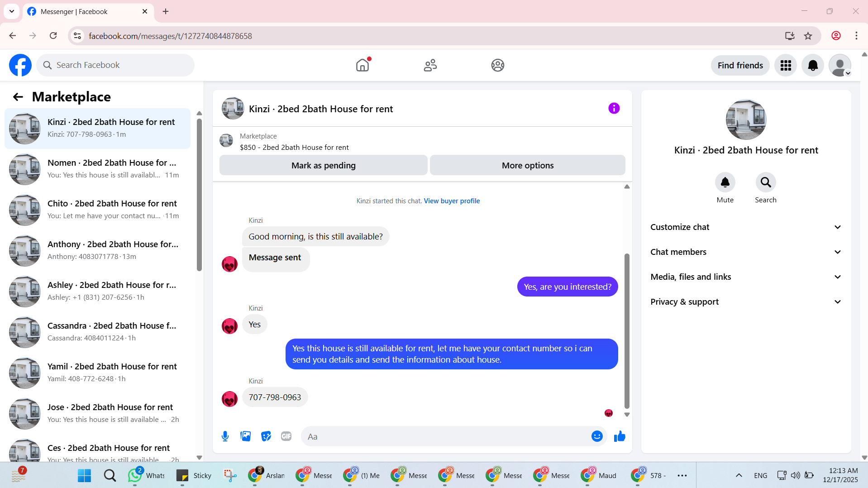Open the emoji picker smiley icon
Viewport: 868px width, 488px height.
(x=597, y=436)
